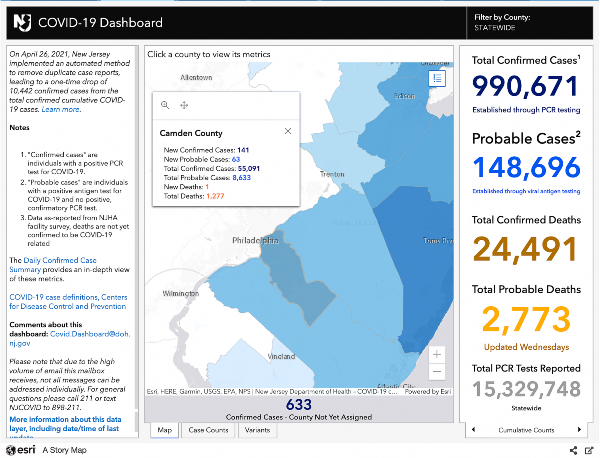600x458 pixels.
Task: Click the Cumulative Counts label
Action: point(526,430)
